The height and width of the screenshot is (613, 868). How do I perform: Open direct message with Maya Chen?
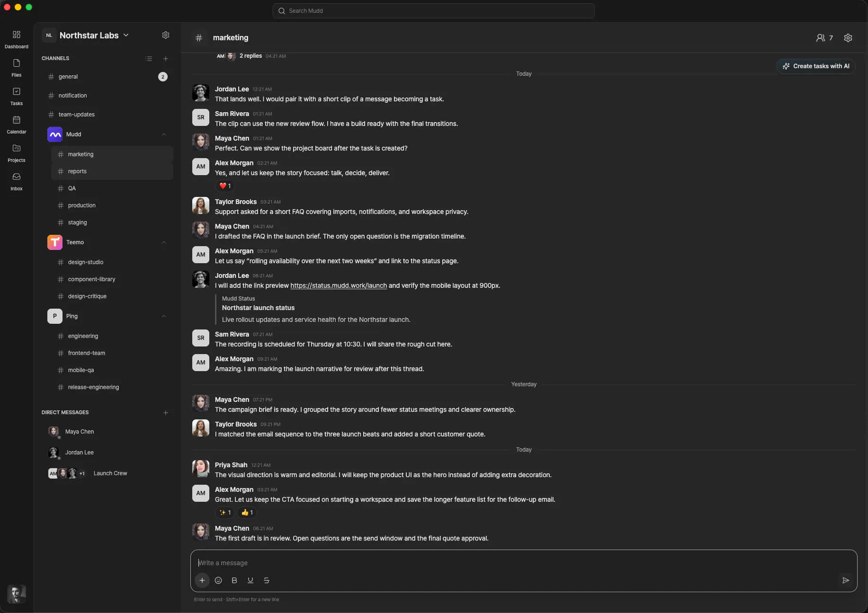coord(107,432)
